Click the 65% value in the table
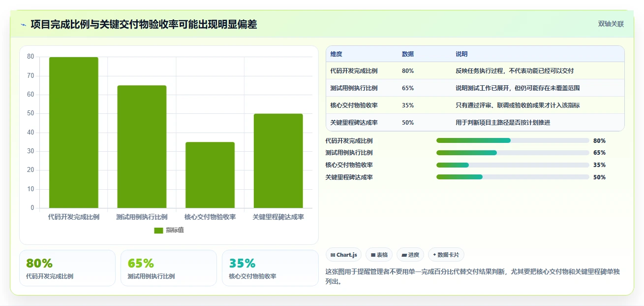Screen dimensions: 644x306 pos(408,88)
